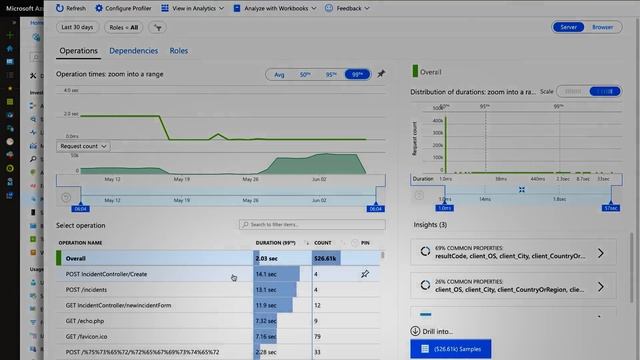
Task: Switch to the Server view toggle
Action: pos(568,27)
